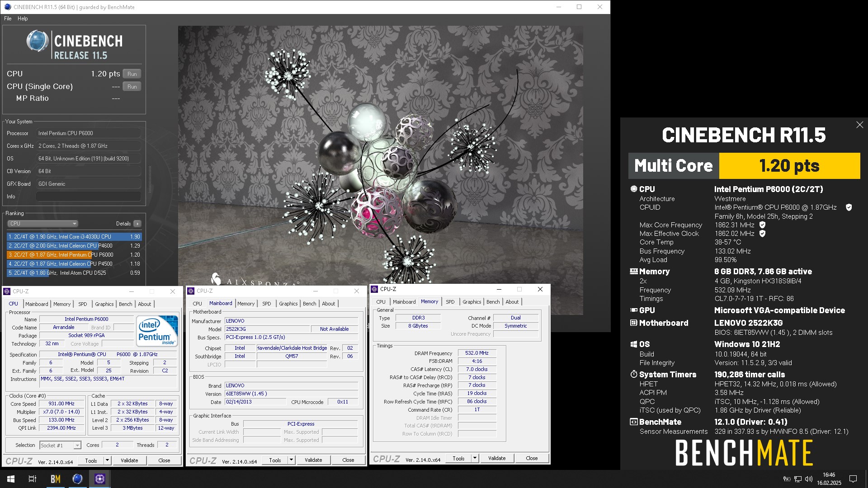This screenshot has width=868, height=488.
Task: Click Validate in CPU-Z Mainboard window
Action: tap(313, 460)
